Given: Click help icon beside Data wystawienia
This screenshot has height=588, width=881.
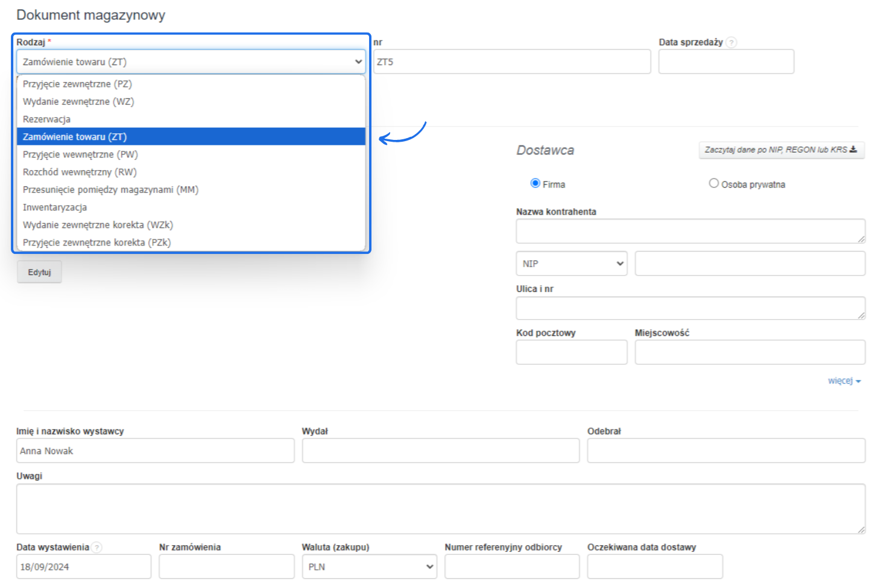Looking at the screenshot, I should coord(96,548).
